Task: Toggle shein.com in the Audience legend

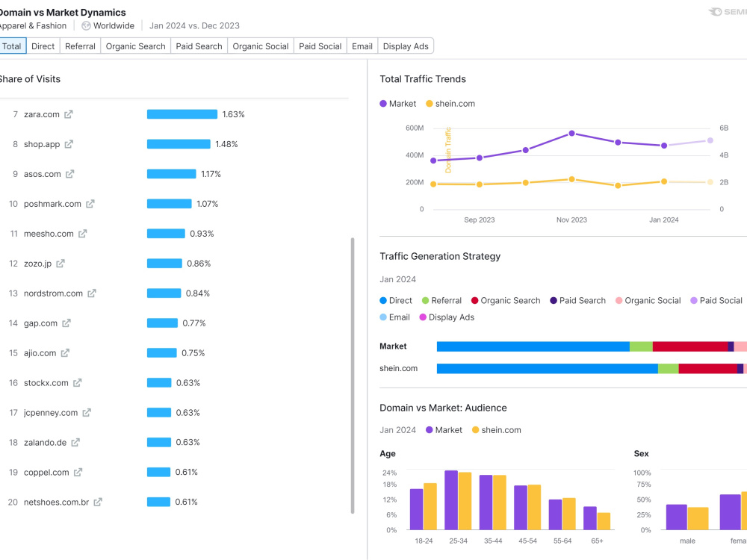Action: click(x=497, y=430)
